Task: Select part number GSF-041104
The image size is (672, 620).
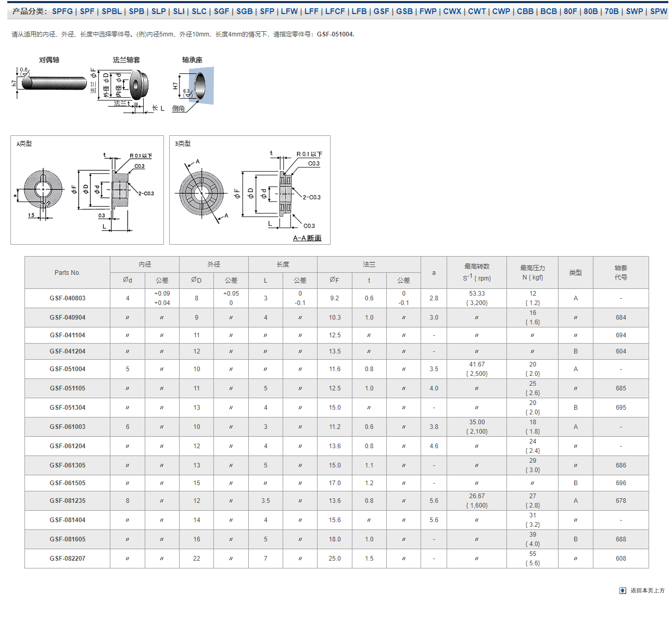Action: [68, 335]
